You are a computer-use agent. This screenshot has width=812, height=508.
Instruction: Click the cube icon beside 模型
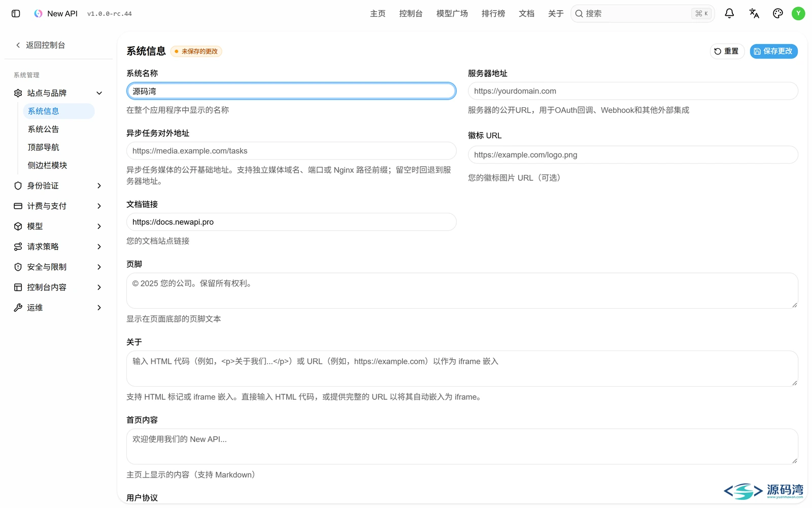[x=18, y=227]
